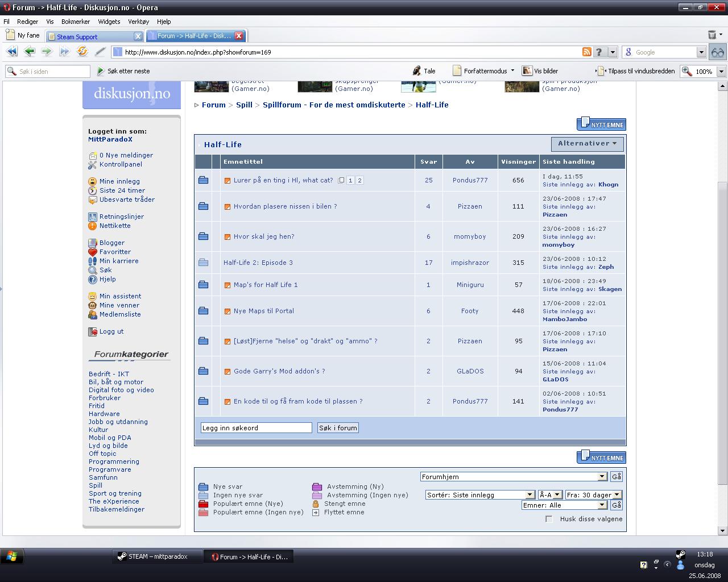Click upper NYTT EMNE button
The width and height of the screenshot is (728, 582).
[601, 124]
